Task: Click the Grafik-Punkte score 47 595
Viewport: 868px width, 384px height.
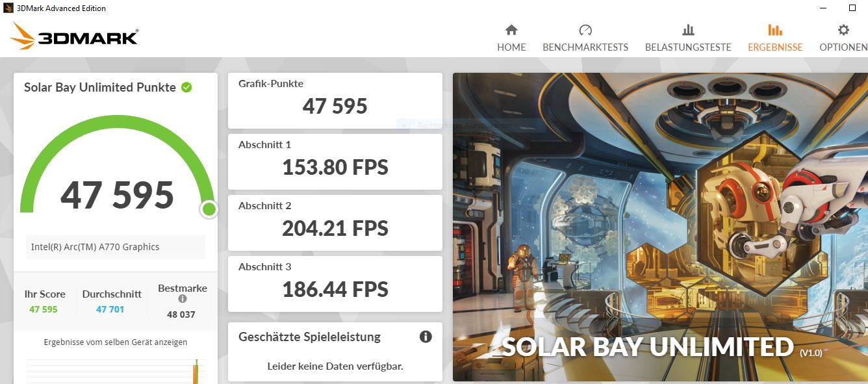Action: pyautogui.click(x=335, y=106)
